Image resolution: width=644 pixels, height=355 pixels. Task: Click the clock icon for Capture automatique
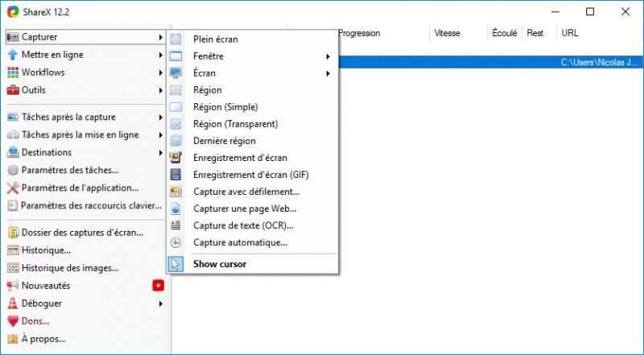tap(175, 243)
